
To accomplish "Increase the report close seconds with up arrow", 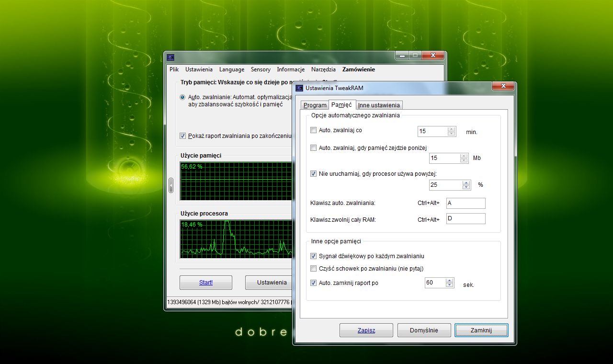I will tap(449, 281).
